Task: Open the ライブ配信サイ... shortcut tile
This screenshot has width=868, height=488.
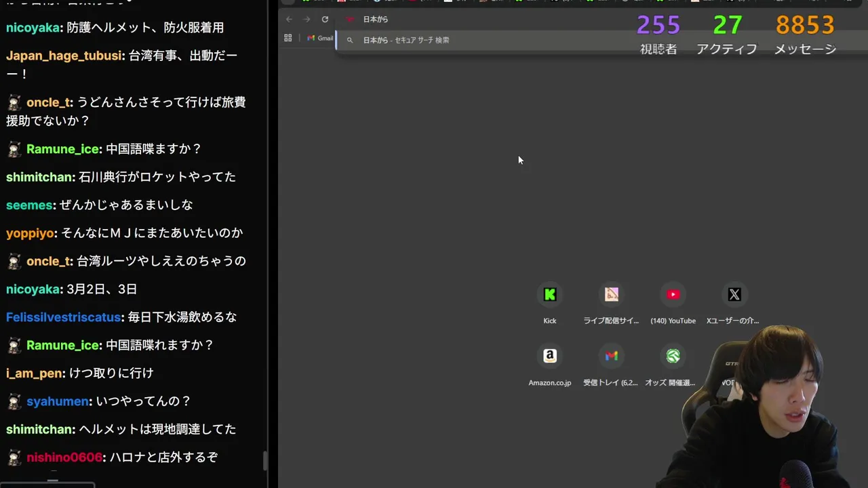Action: (x=612, y=304)
